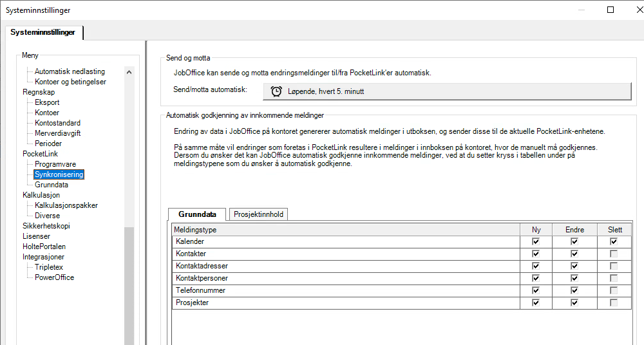Click the menu tree scroll-up arrow

tap(129, 72)
